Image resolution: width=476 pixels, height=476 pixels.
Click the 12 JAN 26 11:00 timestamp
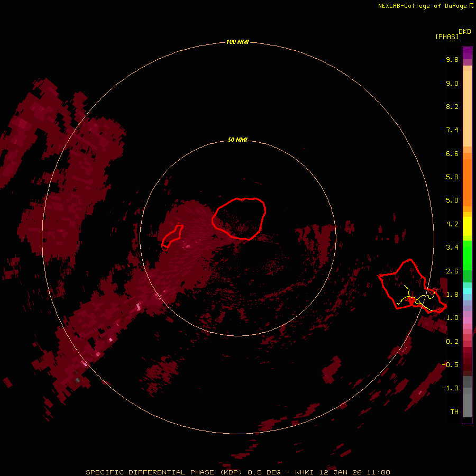354,472
